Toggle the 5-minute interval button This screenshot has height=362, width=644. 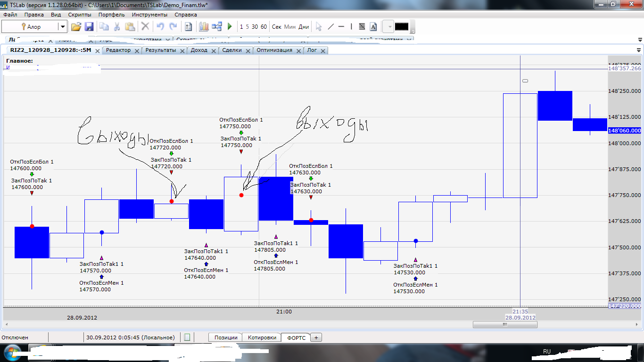coord(247,27)
